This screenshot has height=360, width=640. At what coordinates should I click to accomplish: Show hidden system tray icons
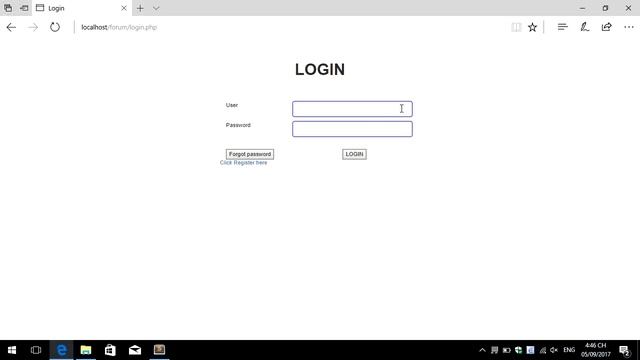pos(482,350)
